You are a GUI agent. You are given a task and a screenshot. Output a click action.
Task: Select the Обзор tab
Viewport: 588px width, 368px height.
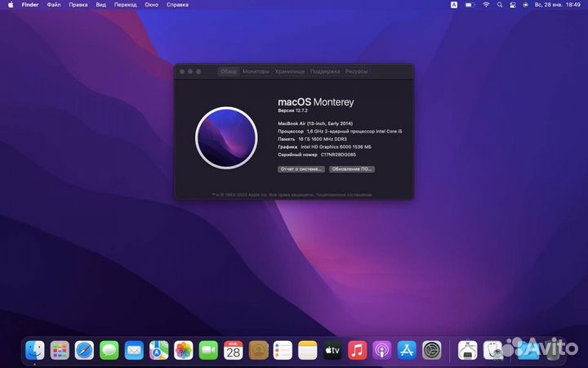point(229,71)
